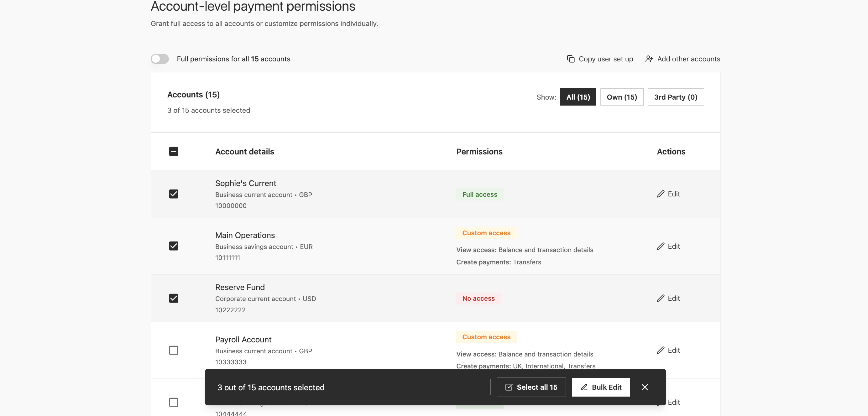
Task: Click Edit text for Sophie's Current row
Action: (x=674, y=194)
